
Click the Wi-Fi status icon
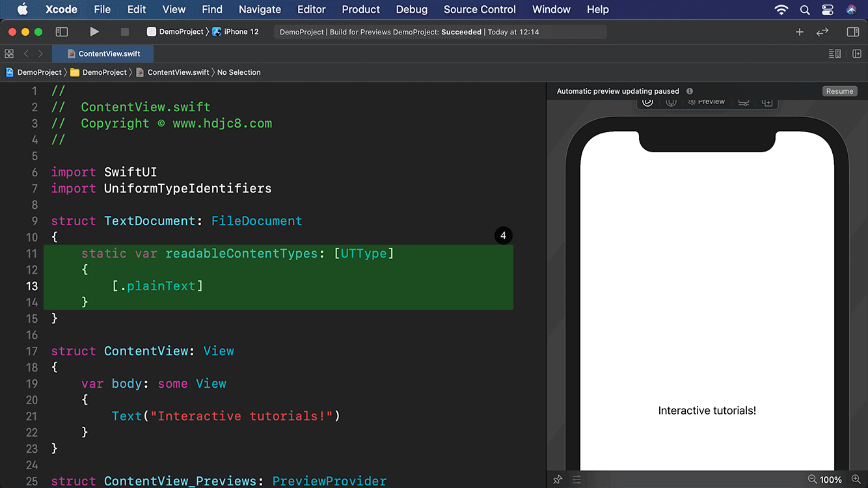pos(781,10)
